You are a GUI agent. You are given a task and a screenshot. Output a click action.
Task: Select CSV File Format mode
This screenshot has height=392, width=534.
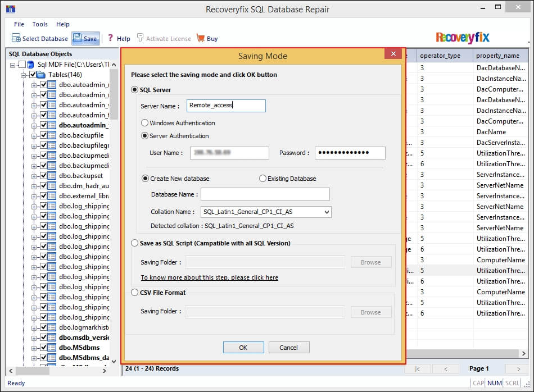tap(135, 292)
